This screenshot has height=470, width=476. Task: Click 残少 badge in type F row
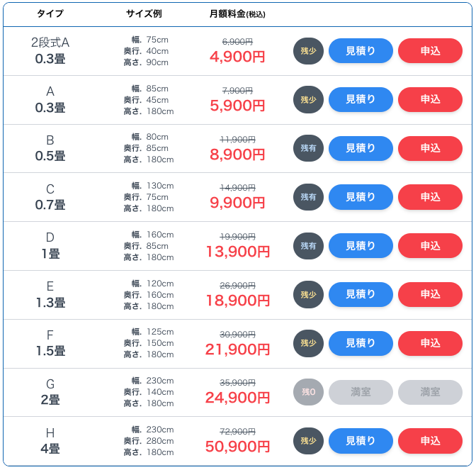[308, 343]
